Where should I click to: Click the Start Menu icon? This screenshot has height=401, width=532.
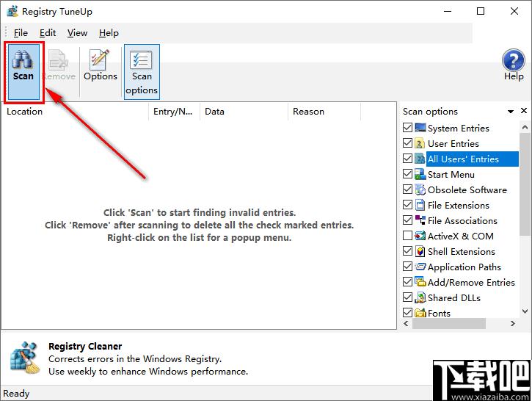point(420,174)
